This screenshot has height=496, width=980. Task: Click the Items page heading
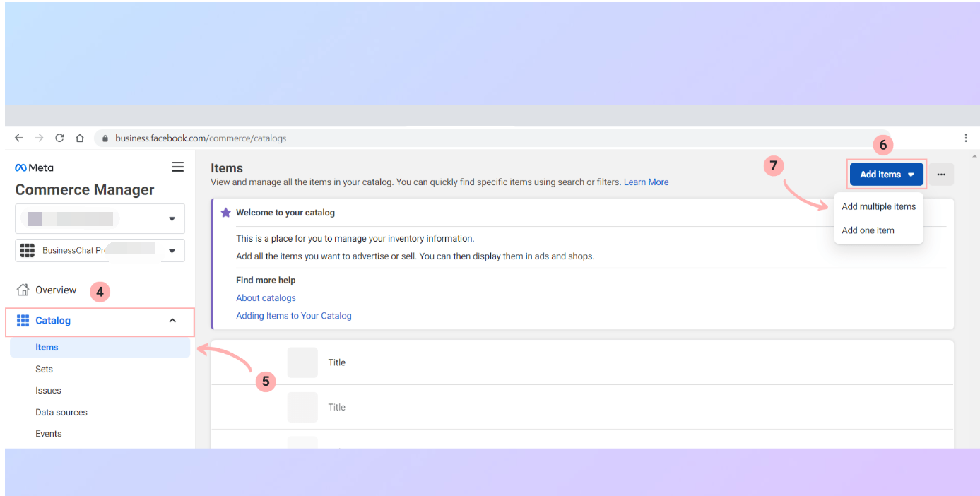[x=227, y=168]
